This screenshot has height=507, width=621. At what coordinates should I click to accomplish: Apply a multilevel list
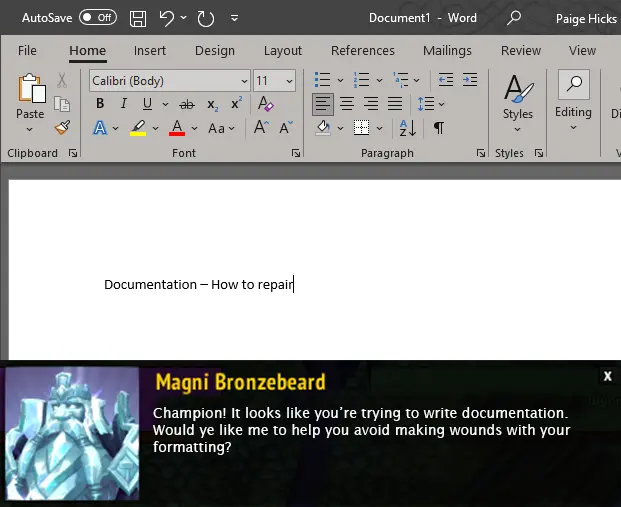pyautogui.click(x=400, y=80)
